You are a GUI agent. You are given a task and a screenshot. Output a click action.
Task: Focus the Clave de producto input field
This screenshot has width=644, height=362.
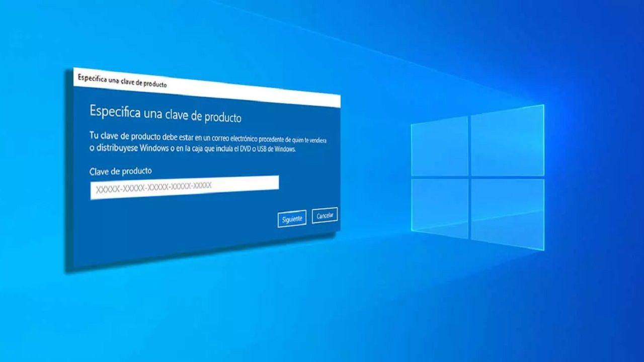(185, 187)
